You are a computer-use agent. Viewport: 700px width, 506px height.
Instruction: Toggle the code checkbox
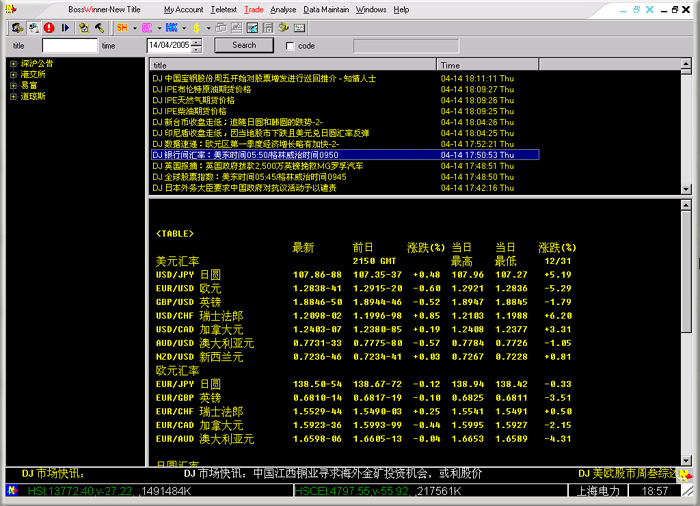(290, 46)
